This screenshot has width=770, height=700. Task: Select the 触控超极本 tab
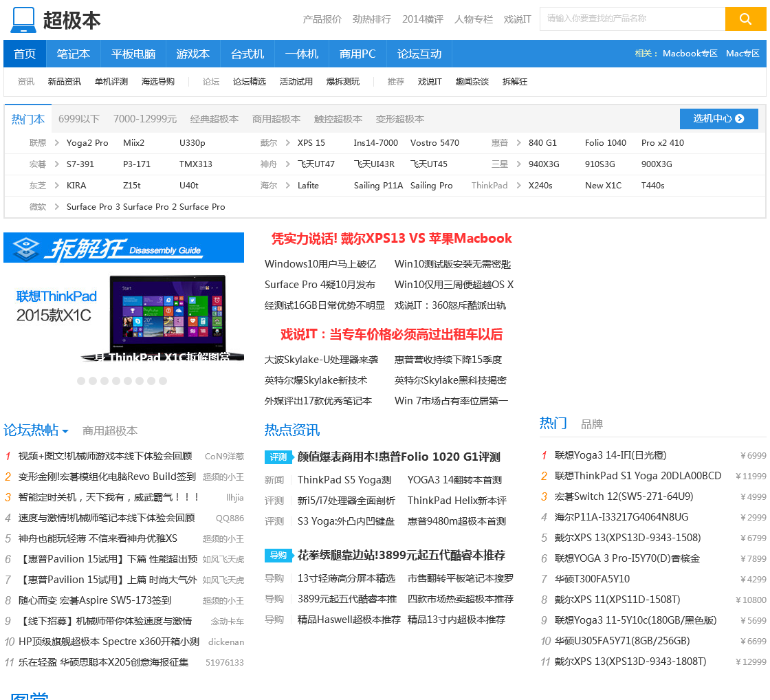point(338,119)
